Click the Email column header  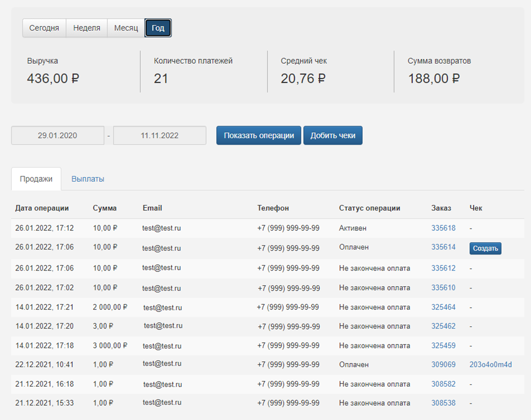[x=153, y=208]
